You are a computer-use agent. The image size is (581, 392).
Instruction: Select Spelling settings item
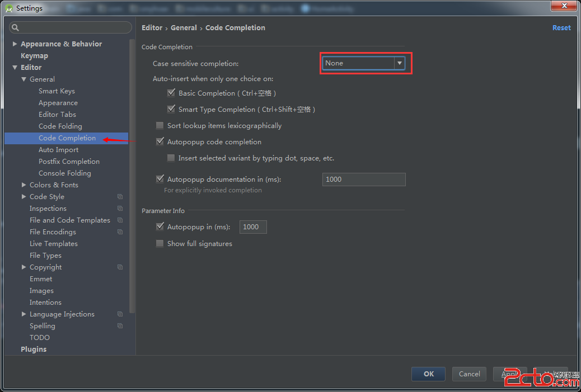point(42,326)
